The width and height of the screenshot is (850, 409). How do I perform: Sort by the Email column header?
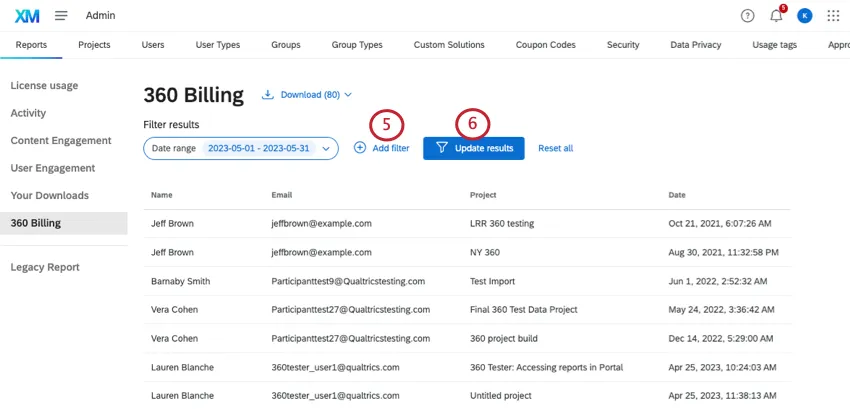point(283,195)
